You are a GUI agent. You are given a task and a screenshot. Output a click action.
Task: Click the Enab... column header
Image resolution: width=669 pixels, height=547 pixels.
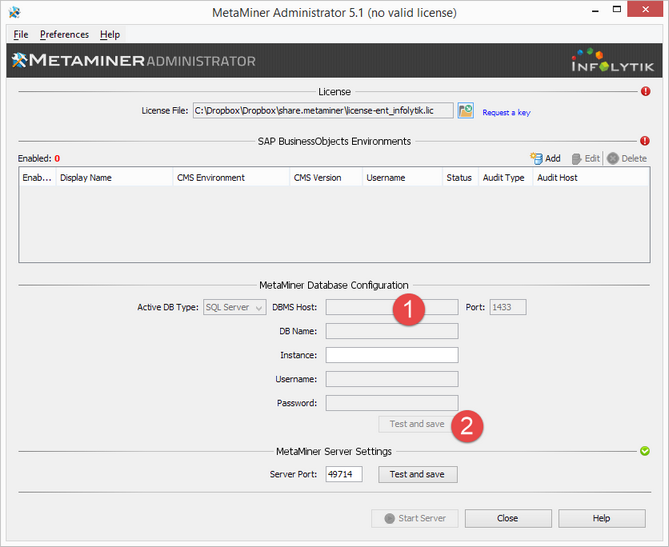(38, 177)
